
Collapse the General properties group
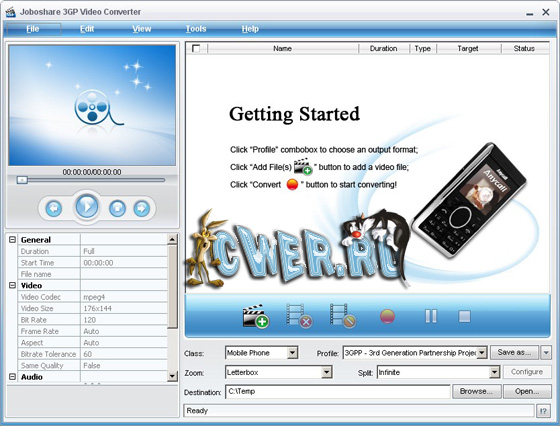(x=12, y=240)
